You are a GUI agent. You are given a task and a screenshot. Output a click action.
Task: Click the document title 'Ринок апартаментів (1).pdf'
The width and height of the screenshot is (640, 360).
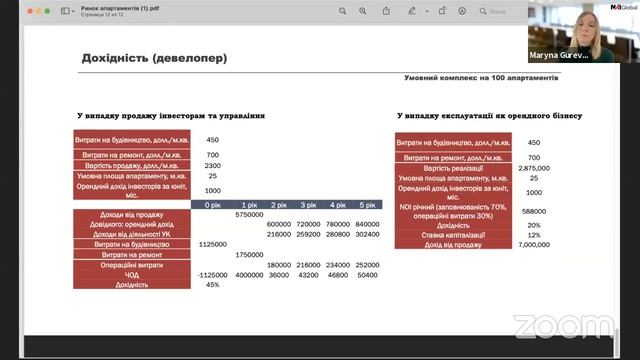point(120,8)
